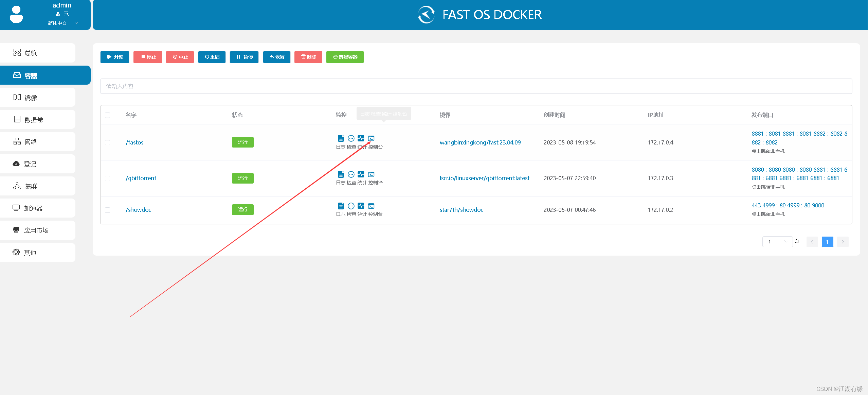Open the stats icon for /showdoc
868x395 pixels.
pos(361,206)
